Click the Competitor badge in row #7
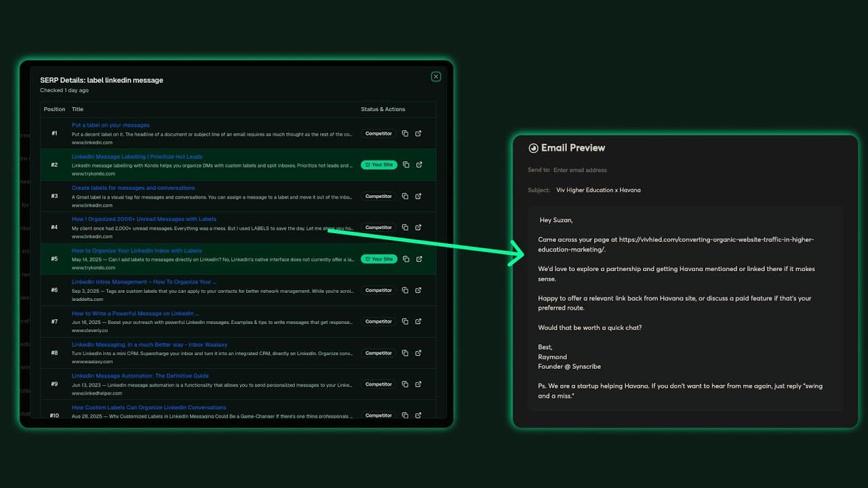The height and width of the screenshot is (488, 868). pos(378,321)
